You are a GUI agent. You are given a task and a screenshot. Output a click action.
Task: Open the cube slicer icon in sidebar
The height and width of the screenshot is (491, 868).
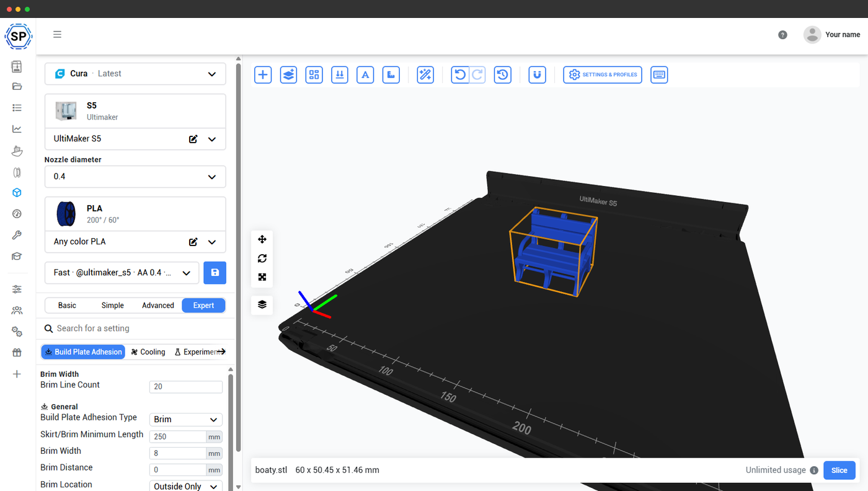(x=17, y=193)
